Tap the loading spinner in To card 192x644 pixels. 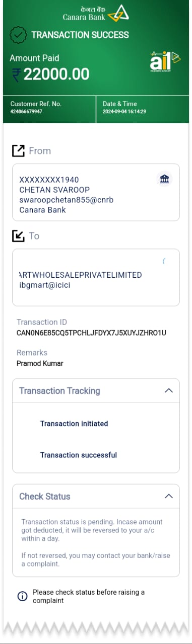coord(164,261)
